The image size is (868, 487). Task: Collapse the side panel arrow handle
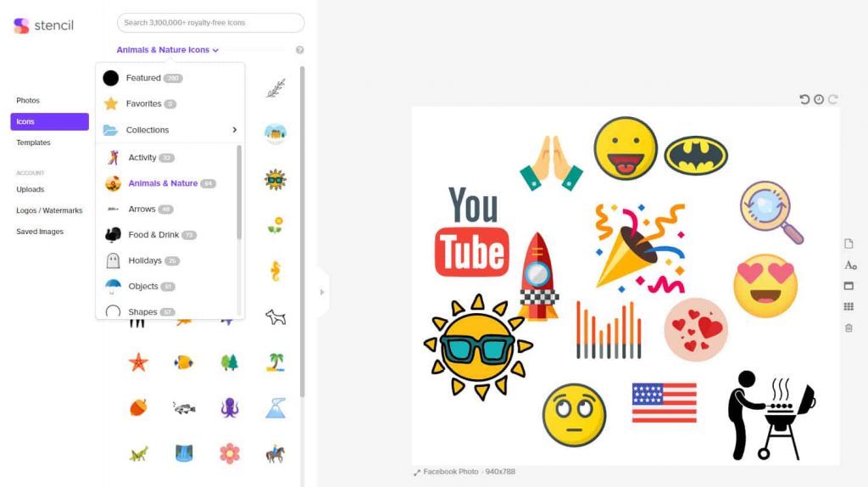(x=322, y=292)
